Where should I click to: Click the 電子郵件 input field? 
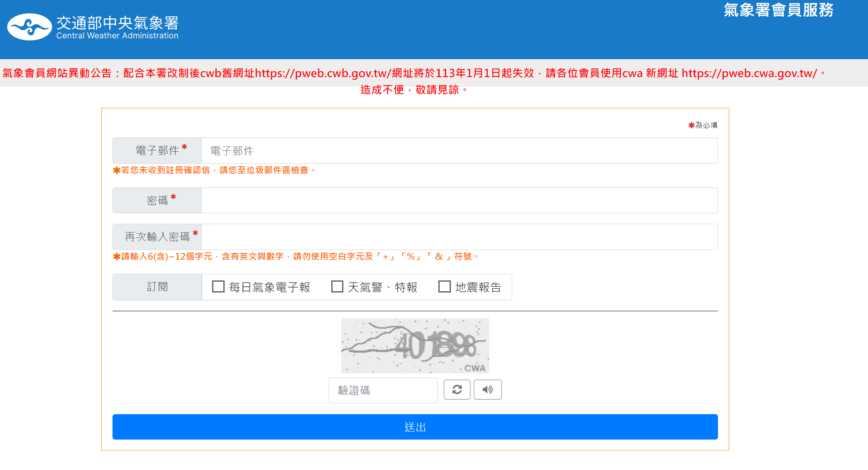[459, 151]
